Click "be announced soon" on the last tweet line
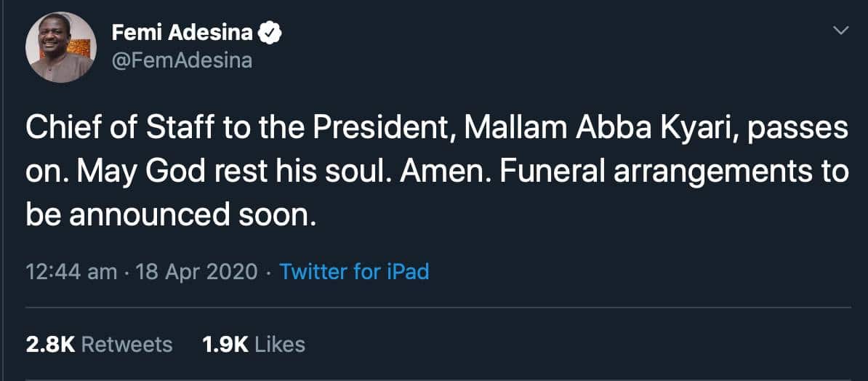 click(171, 216)
